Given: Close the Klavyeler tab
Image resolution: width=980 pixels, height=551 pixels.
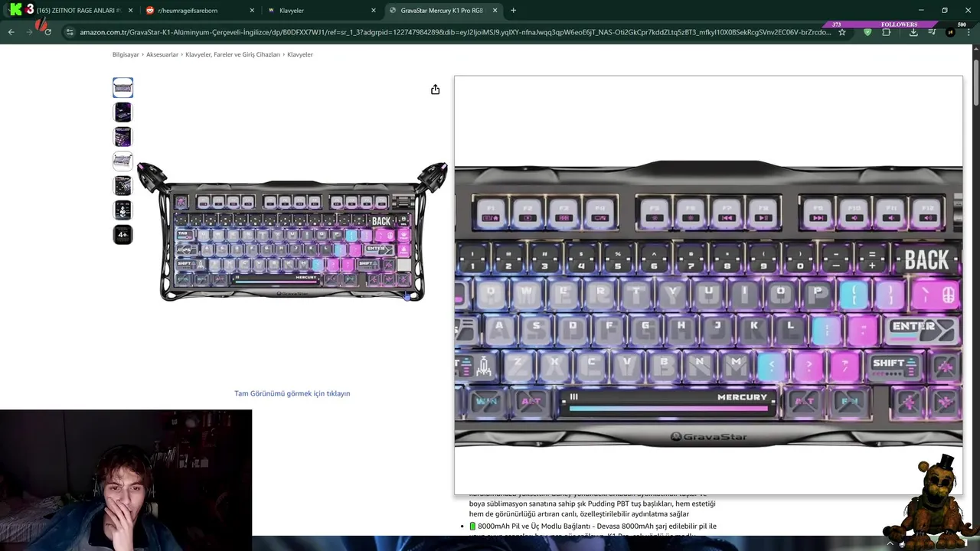Looking at the screenshot, I should coord(374,11).
